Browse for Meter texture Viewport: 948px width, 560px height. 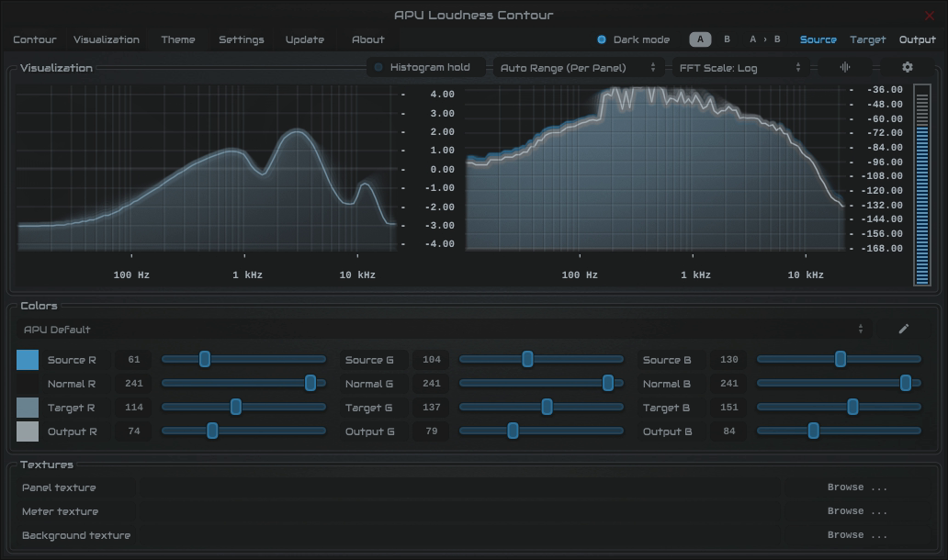point(857,511)
